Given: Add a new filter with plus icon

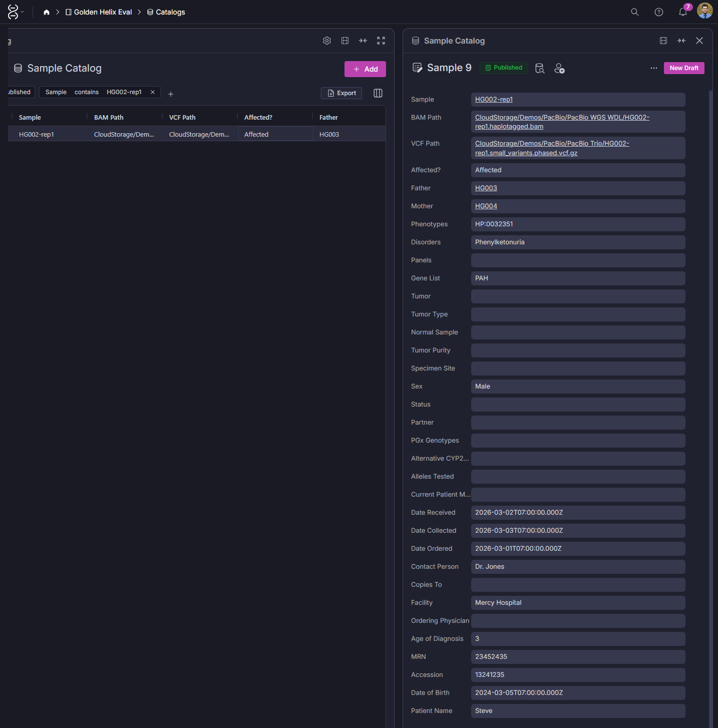Looking at the screenshot, I should (x=171, y=94).
